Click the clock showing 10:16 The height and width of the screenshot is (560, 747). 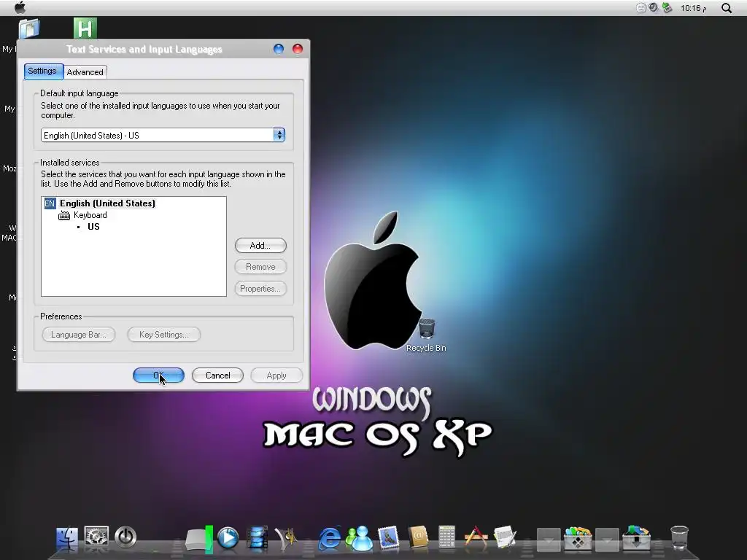pos(693,8)
